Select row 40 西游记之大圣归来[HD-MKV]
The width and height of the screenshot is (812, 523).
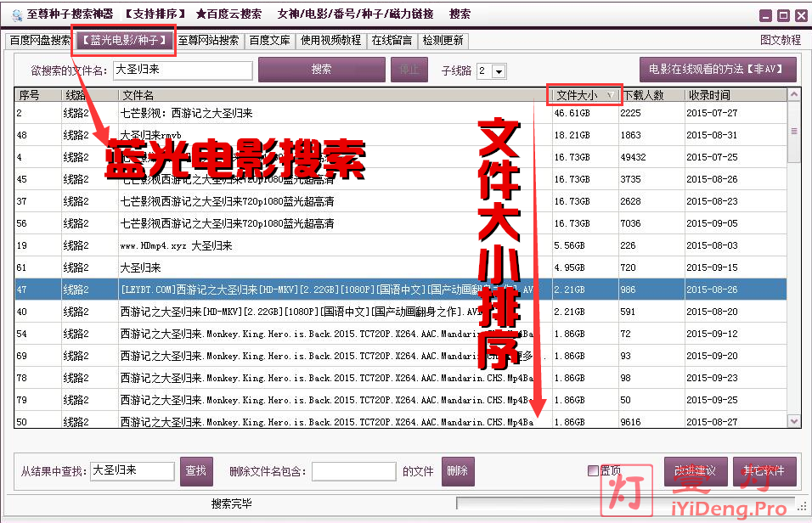coord(401,312)
